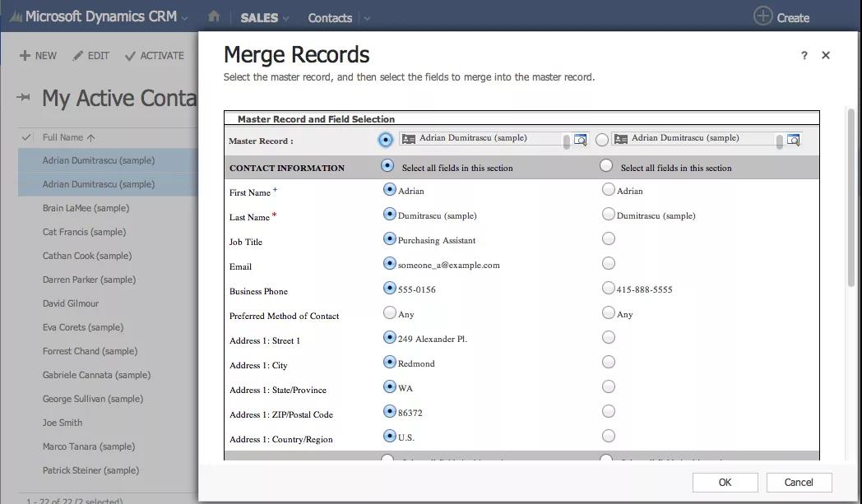The height and width of the screenshot is (504, 862).
Task: Select all fields in right section
Action: (607, 166)
